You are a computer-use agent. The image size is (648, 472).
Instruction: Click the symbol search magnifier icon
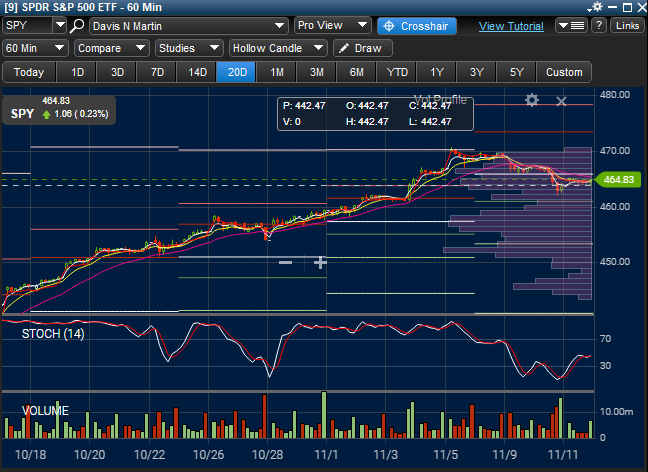77,26
